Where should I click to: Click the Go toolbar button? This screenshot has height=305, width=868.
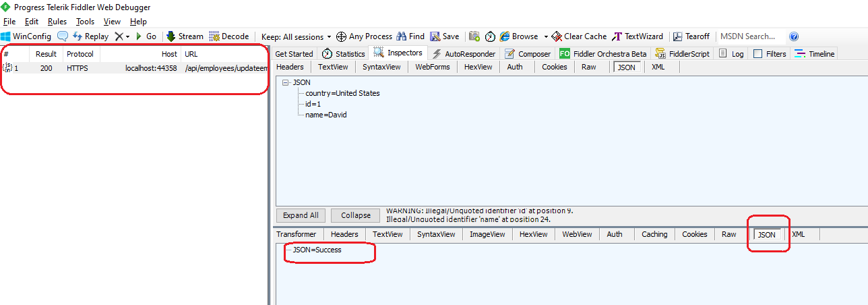pyautogui.click(x=146, y=36)
